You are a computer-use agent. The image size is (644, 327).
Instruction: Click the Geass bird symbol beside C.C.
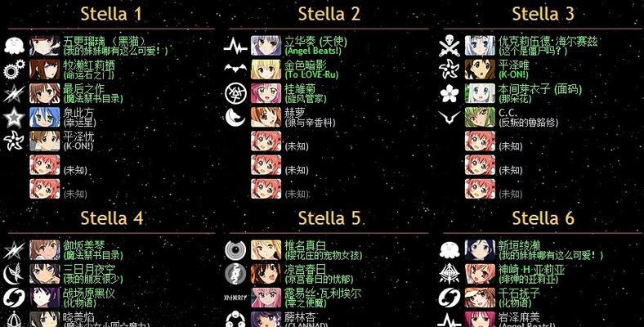click(x=449, y=119)
